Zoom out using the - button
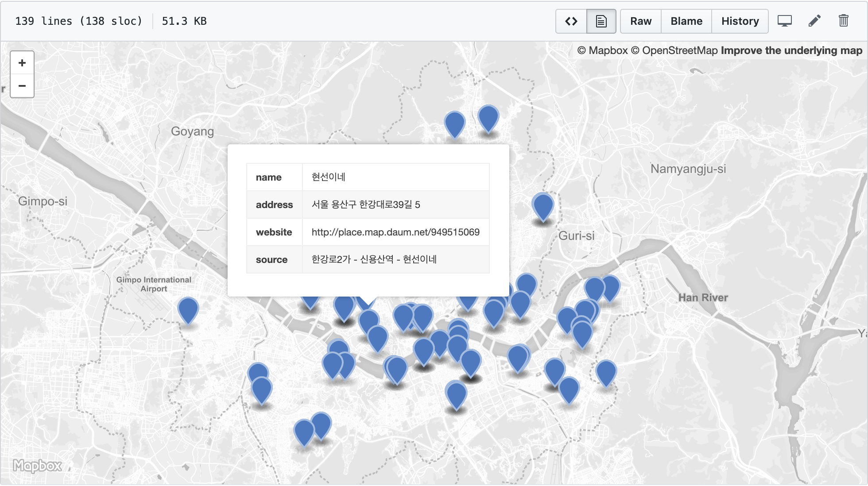 pos(22,84)
